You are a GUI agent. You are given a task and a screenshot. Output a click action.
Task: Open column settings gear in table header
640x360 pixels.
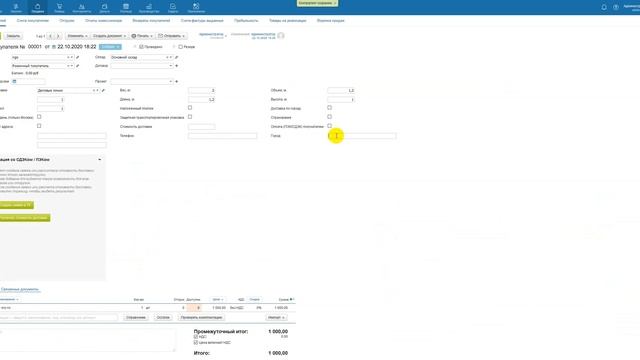coord(291,300)
